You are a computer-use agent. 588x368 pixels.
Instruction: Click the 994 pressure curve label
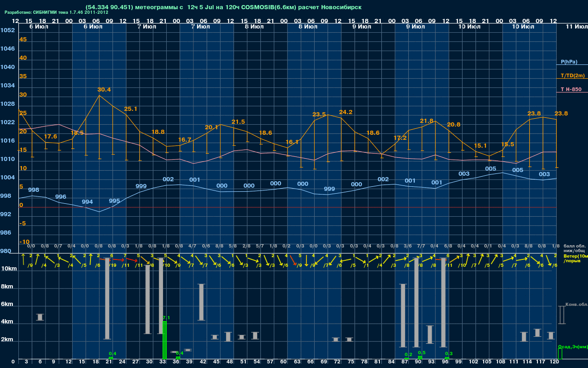pos(87,202)
